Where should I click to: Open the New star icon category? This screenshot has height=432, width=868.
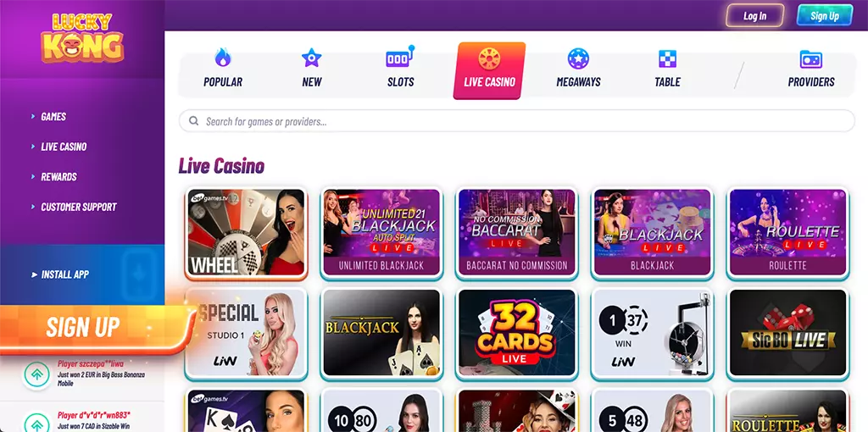coord(312,58)
